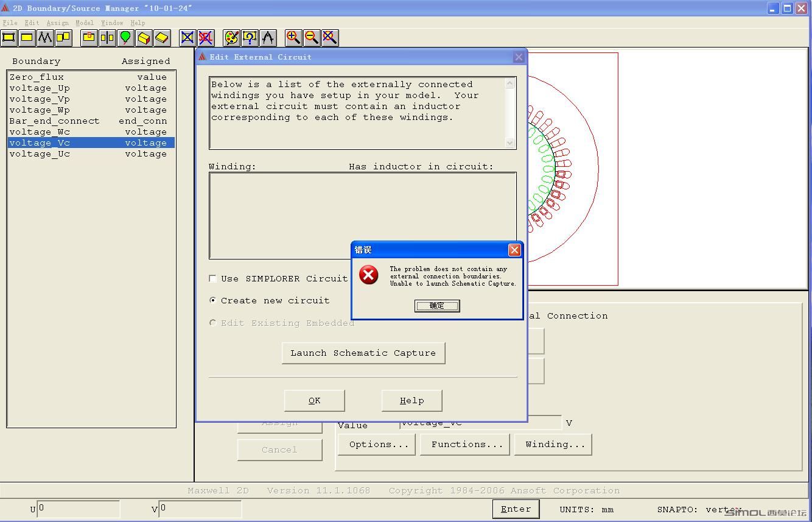
Task: Click the Value input field
Action: coord(480,423)
